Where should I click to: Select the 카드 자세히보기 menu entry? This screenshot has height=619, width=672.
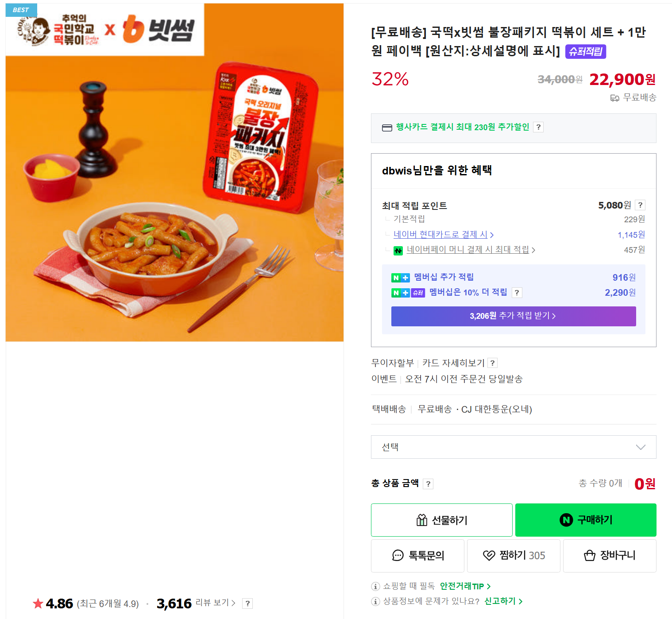tap(453, 363)
